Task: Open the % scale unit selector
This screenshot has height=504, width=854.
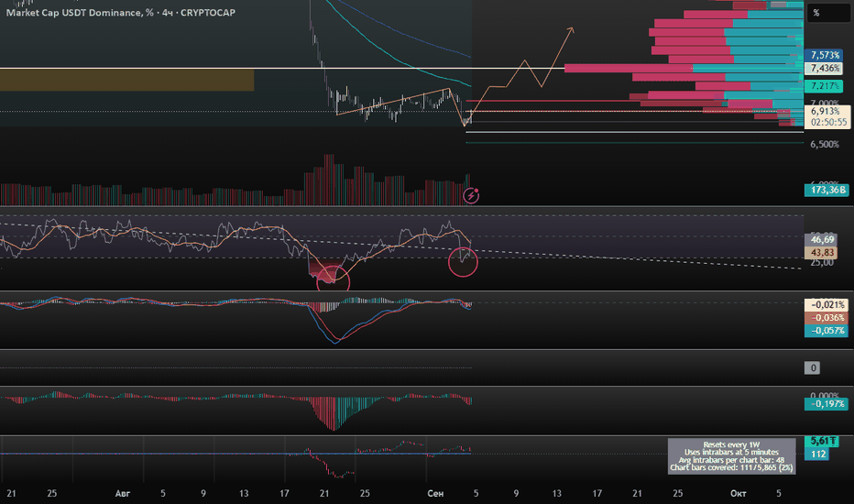Action: 828,13
